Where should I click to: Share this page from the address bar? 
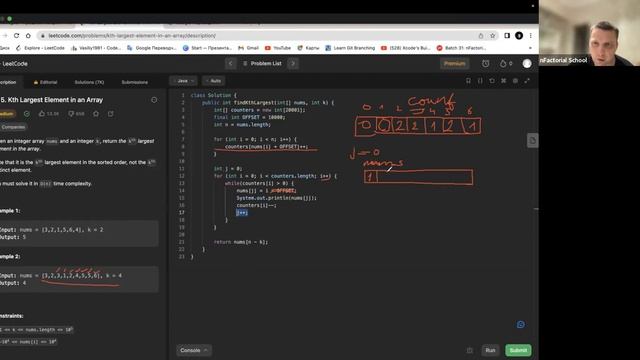[x=481, y=36]
